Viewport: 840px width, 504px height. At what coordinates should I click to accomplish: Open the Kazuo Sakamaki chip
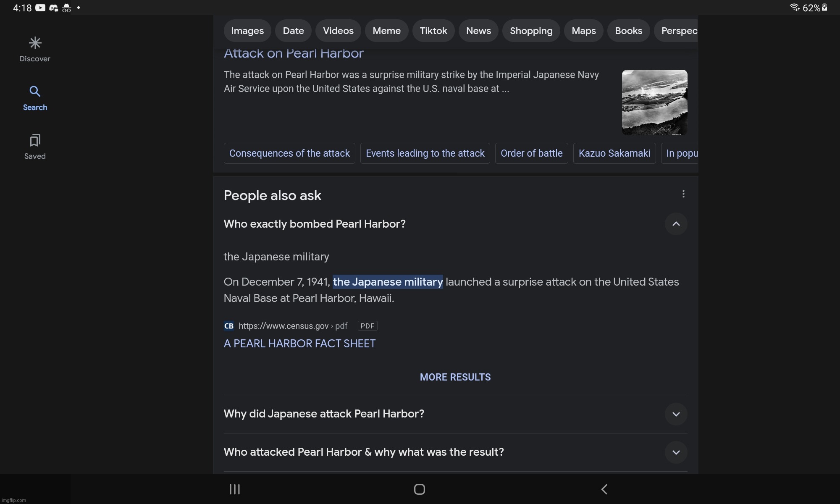[x=614, y=153]
